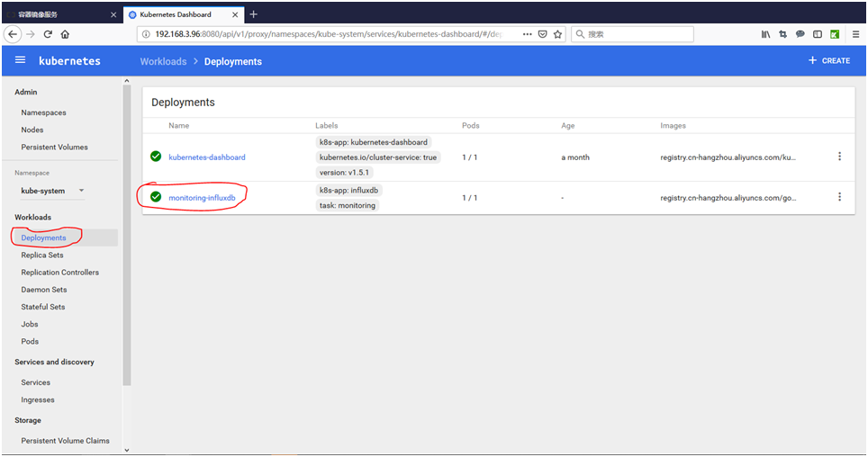Image resolution: width=868 pixels, height=457 pixels.
Task: Open the browser library icon
Action: pyautogui.click(x=765, y=34)
